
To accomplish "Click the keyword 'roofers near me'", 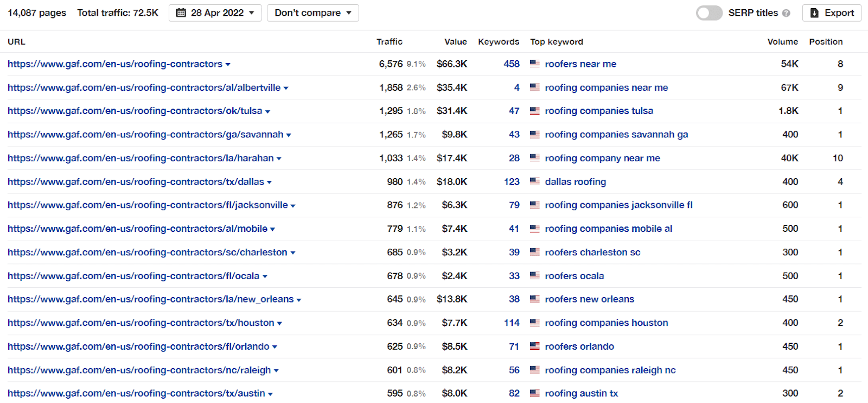I will pos(580,64).
